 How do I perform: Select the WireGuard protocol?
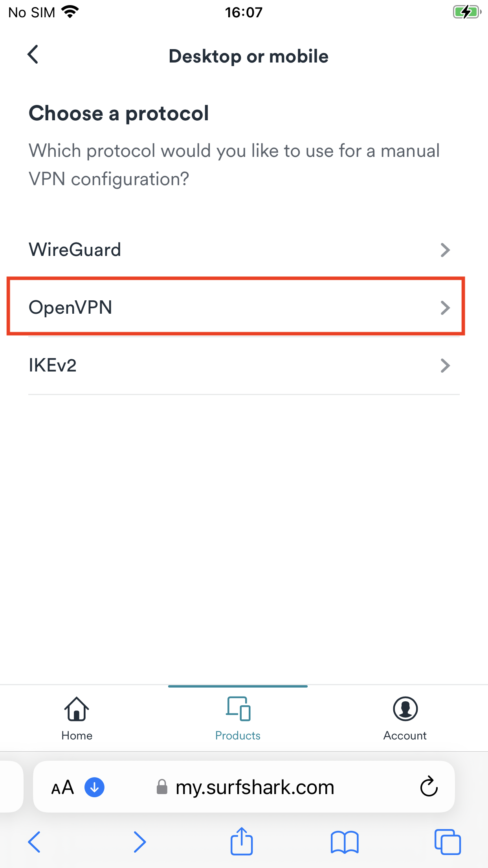click(75, 250)
